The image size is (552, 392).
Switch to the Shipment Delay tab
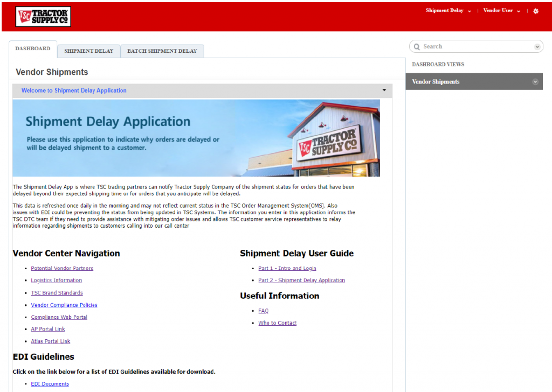(x=89, y=51)
